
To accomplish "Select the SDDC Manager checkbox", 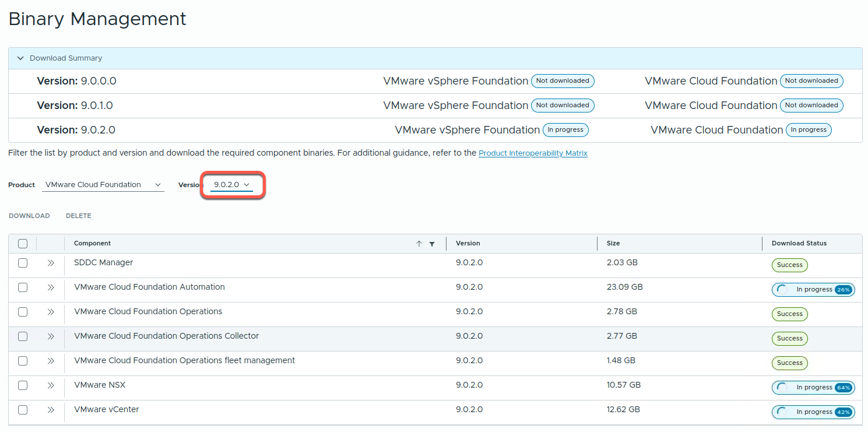I will [x=23, y=263].
